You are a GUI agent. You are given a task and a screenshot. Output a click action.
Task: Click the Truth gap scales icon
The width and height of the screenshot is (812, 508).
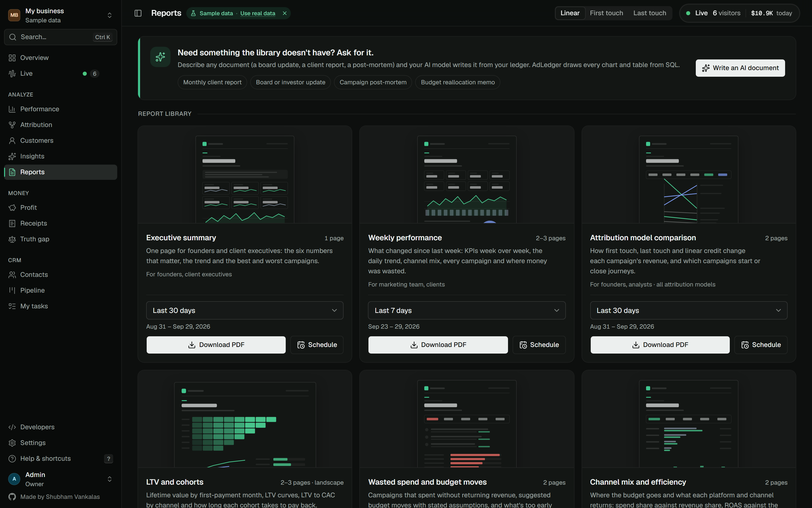point(12,240)
